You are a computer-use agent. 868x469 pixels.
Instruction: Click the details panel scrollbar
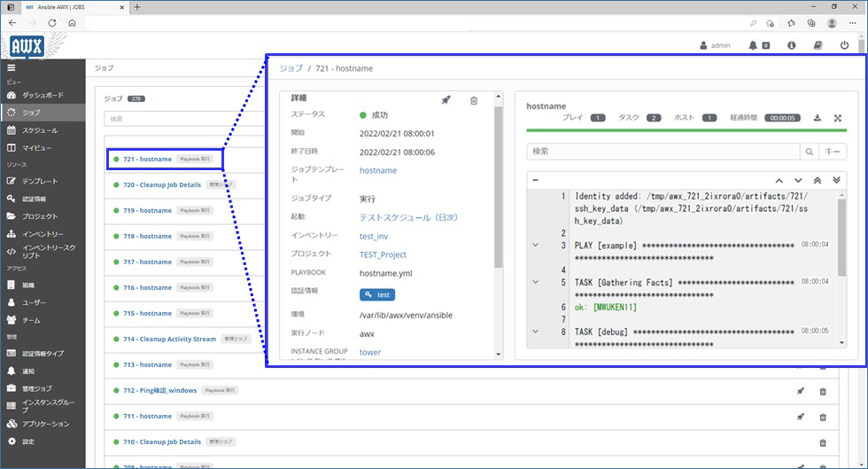498,187
